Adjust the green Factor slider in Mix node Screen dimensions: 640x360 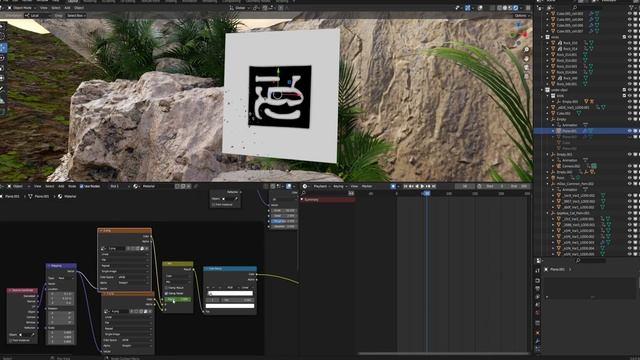click(x=178, y=299)
